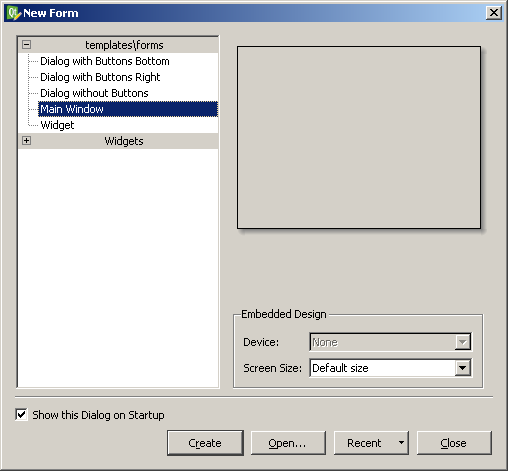Viewport: 508px width, 471px height.
Task: Choose Dialog without Buttons template
Action: click(94, 93)
